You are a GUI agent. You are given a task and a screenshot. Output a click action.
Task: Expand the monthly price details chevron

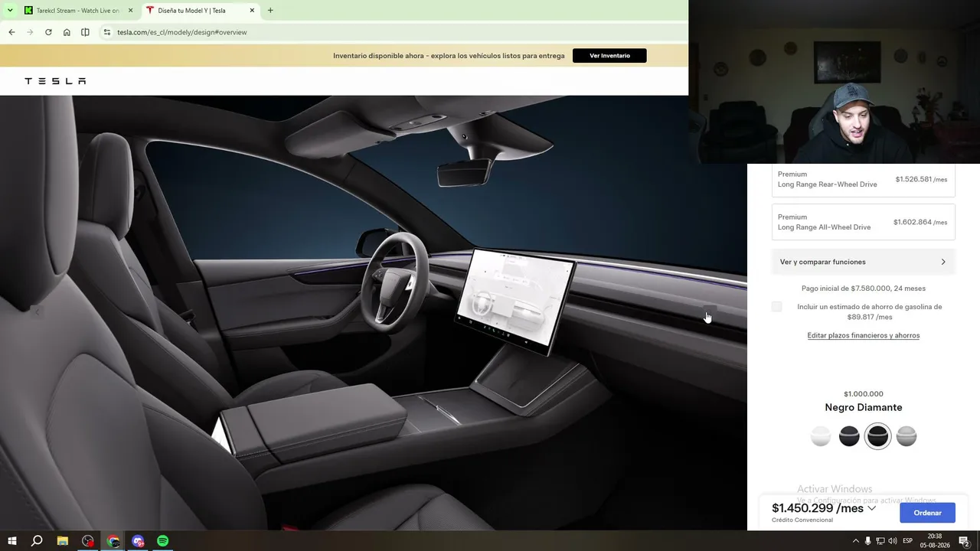coord(871,508)
